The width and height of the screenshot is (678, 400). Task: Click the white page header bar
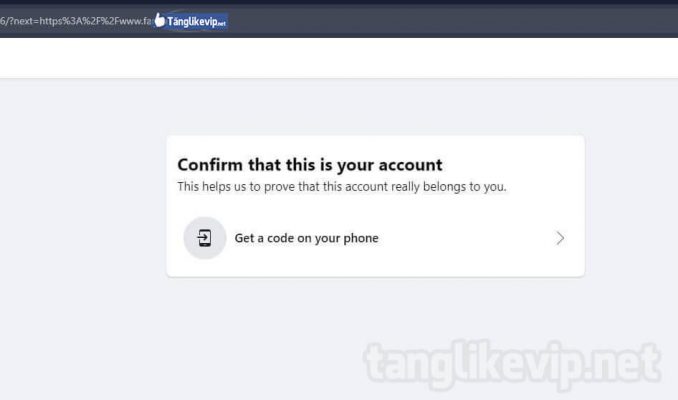[x=339, y=58]
